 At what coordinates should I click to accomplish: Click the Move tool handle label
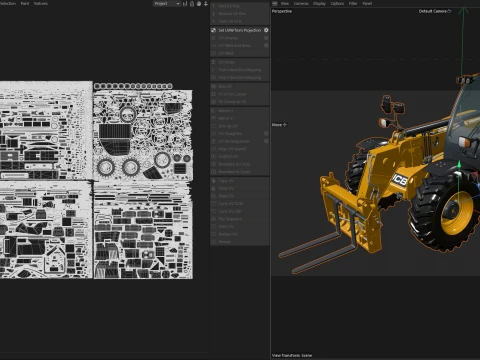pyautogui.click(x=279, y=125)
